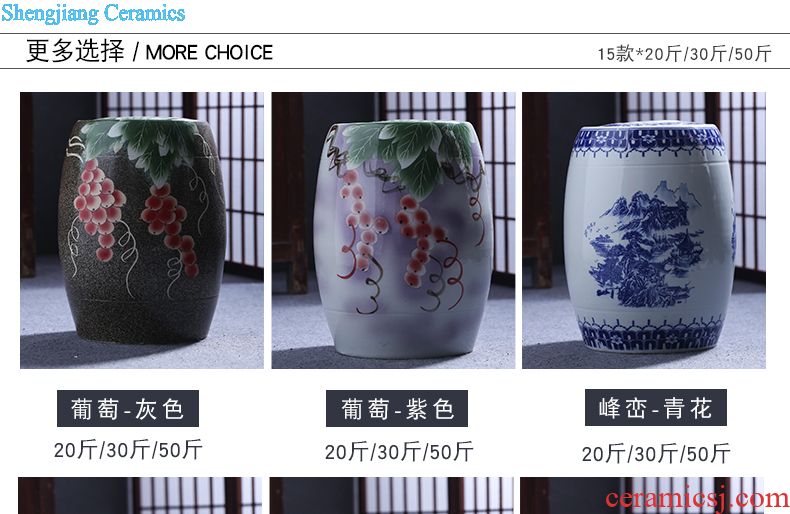Image resolution: width=790 pixels, height=514 pixels.
Task: Click size text under 葡萄-灰色
Action: click(128, 449)
